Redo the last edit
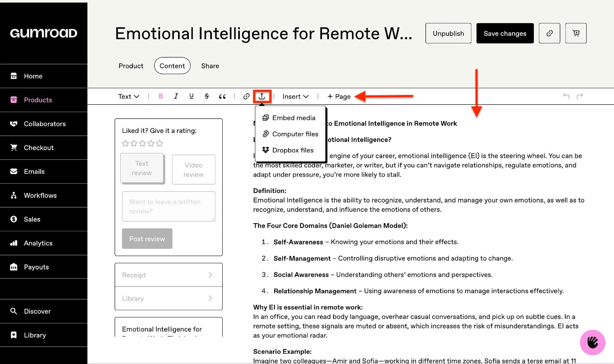Viewport: 614px width, 364px height. [580, 96]
